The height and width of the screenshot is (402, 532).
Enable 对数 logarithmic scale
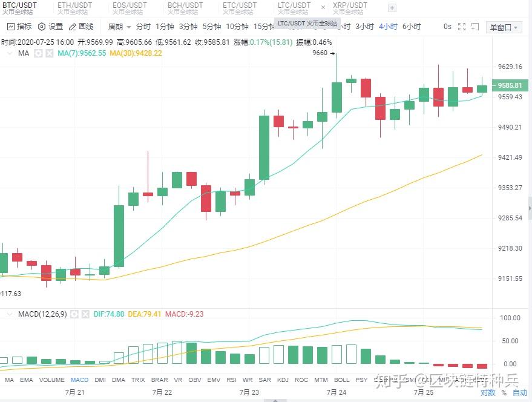488,393
